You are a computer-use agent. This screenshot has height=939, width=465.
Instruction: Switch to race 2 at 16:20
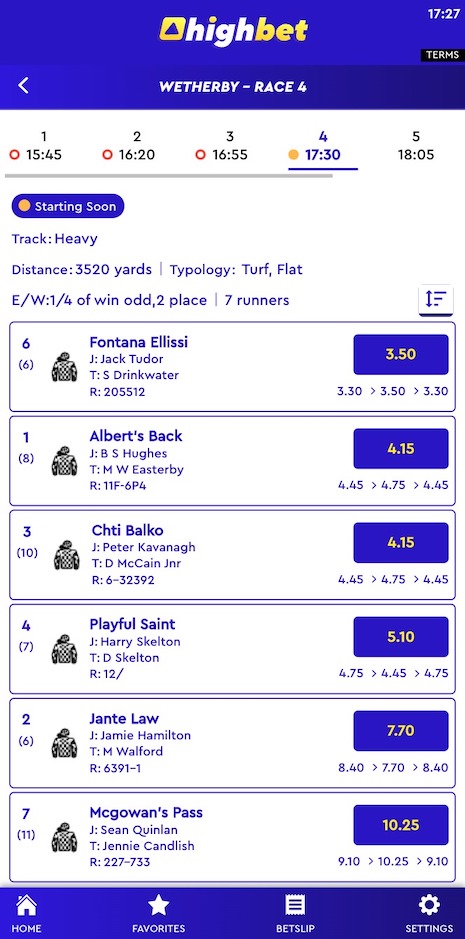129,146
